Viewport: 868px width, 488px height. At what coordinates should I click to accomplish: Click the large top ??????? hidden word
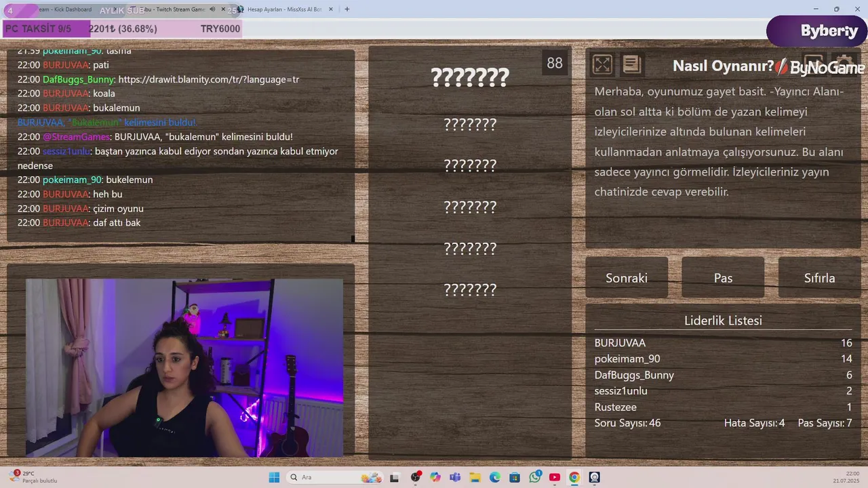[470, 77]
